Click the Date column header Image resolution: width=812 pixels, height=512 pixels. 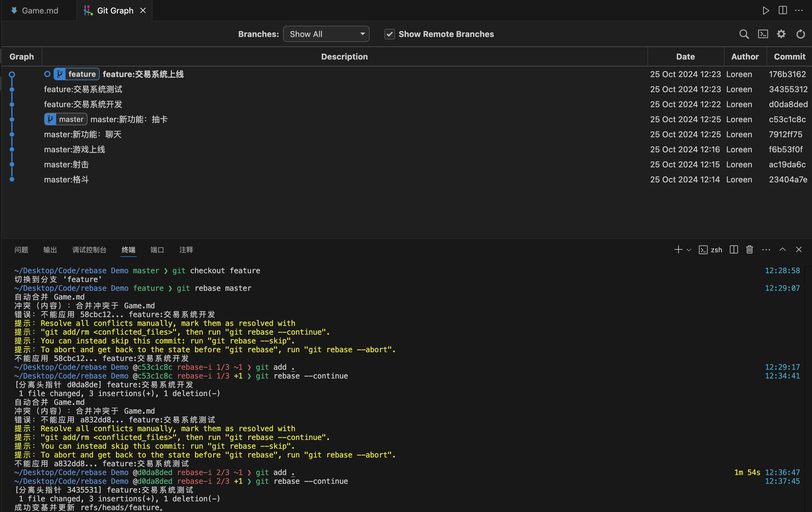[685, 56]
